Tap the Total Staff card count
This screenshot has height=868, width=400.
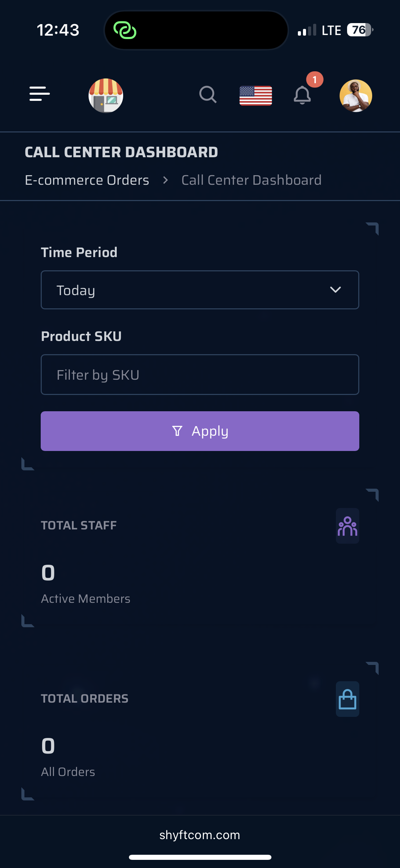click(48, 573)
